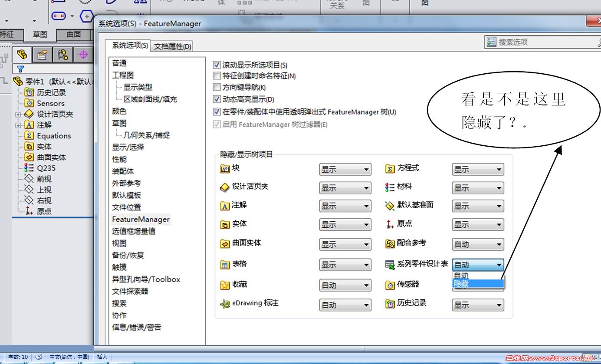Viewport: 601px width, 364px height.
Task: Choose 自动 in the open dropdown list
Action: [x=478, y=275]
